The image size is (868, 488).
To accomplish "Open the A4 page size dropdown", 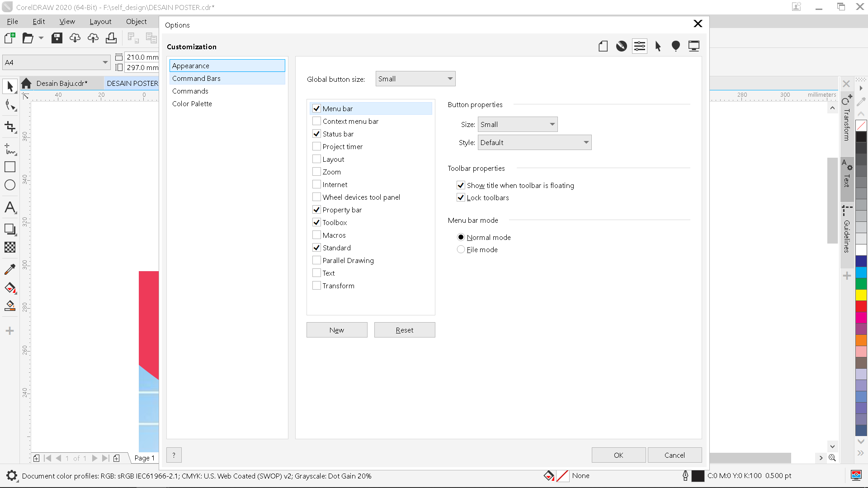I will (104, 62).
